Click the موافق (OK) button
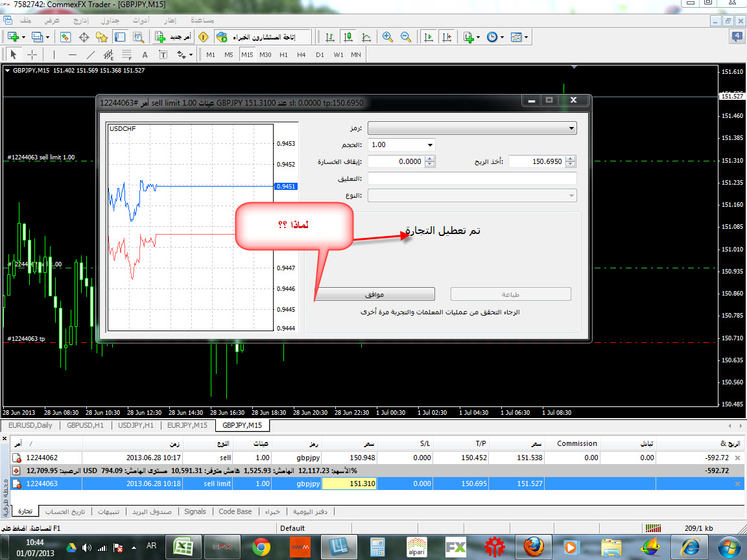Image resolution: width=747 pixels, height=560 pixels. (x=374, y=294)
